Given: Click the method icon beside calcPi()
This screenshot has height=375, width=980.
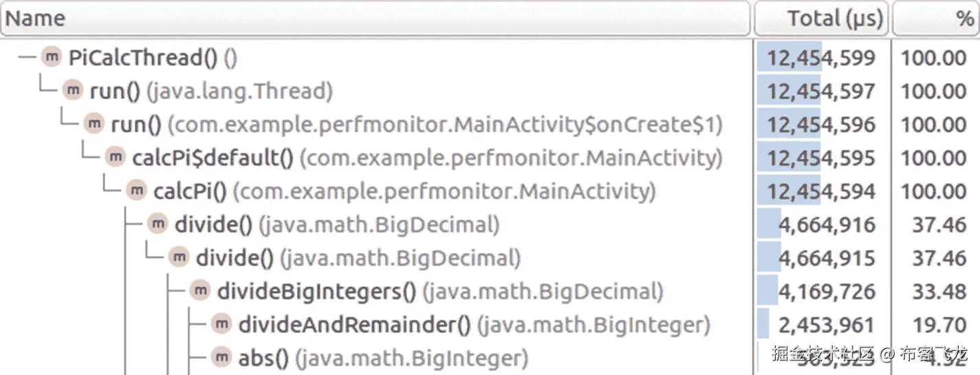Looking at the screenshot, I should 136,191.
